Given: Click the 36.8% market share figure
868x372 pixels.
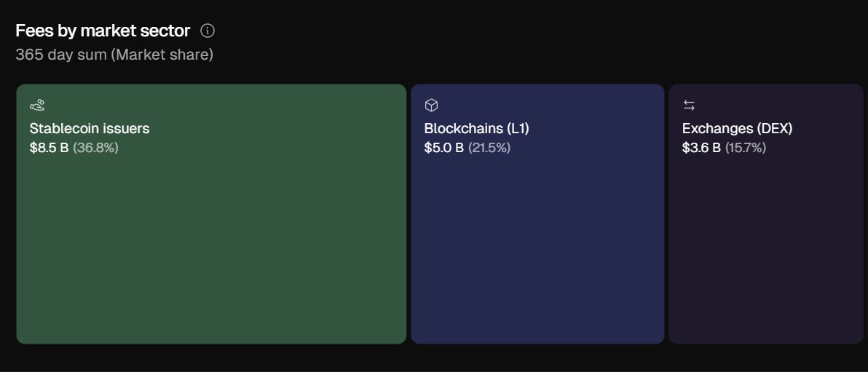Looking at the screenshot, I should [95, 149].
